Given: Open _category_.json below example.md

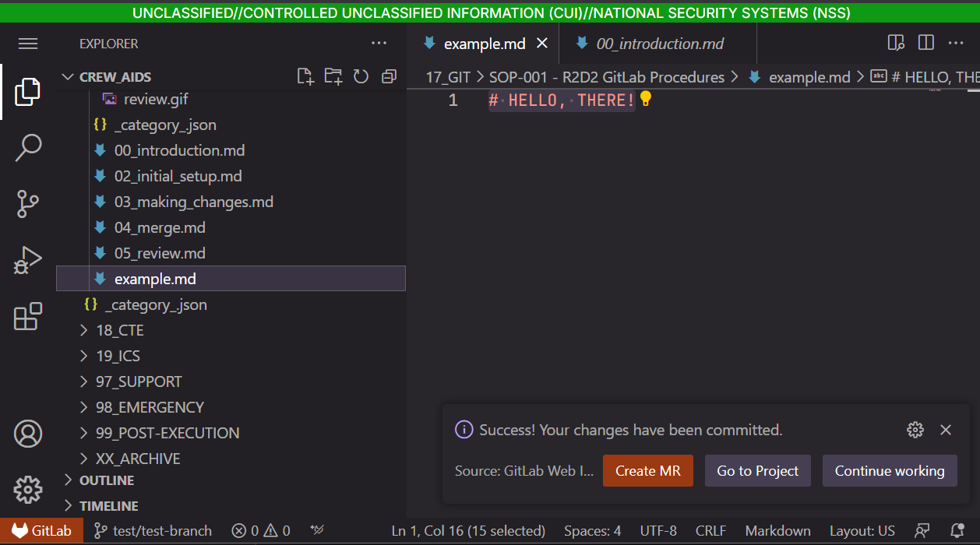Looking at the screenshot, I should pos(231,304).
